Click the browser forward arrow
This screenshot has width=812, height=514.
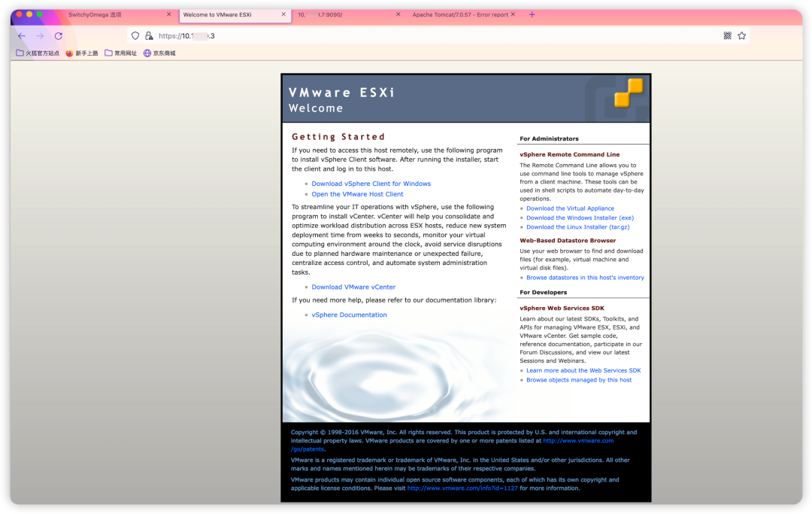click(x=40, y=36)
